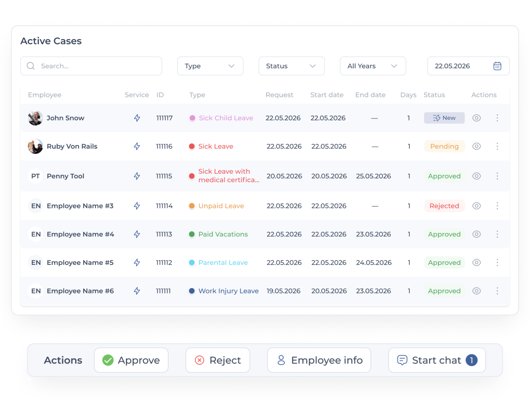
Task: View Penny Tool's case via the eye icon
Action: pyautogui.click(x=476, y=176)
